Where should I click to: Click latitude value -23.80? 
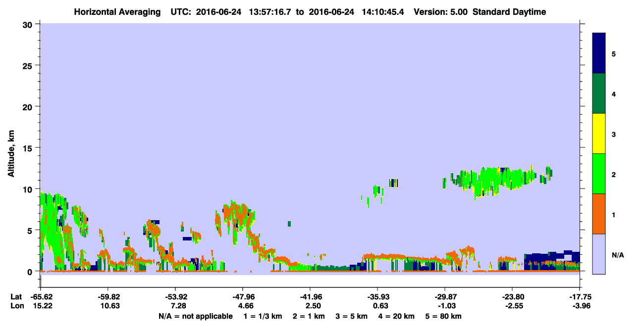[x=512, y=297]
